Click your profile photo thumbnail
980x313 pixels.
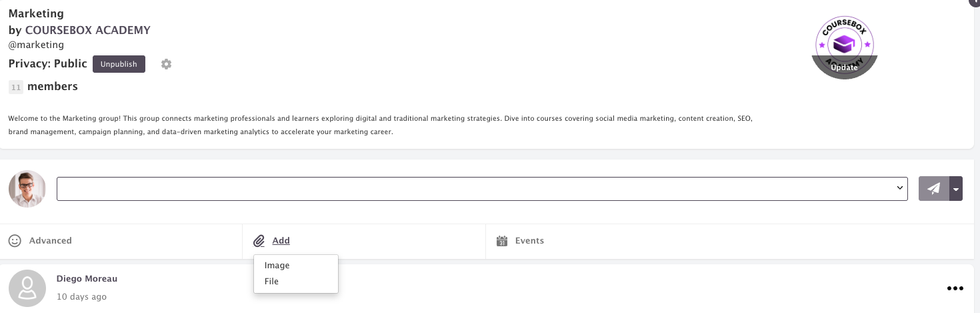tap(27, 189)
